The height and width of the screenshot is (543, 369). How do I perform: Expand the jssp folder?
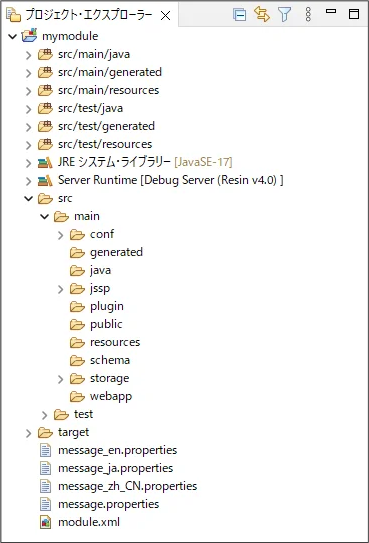[61, 289]
